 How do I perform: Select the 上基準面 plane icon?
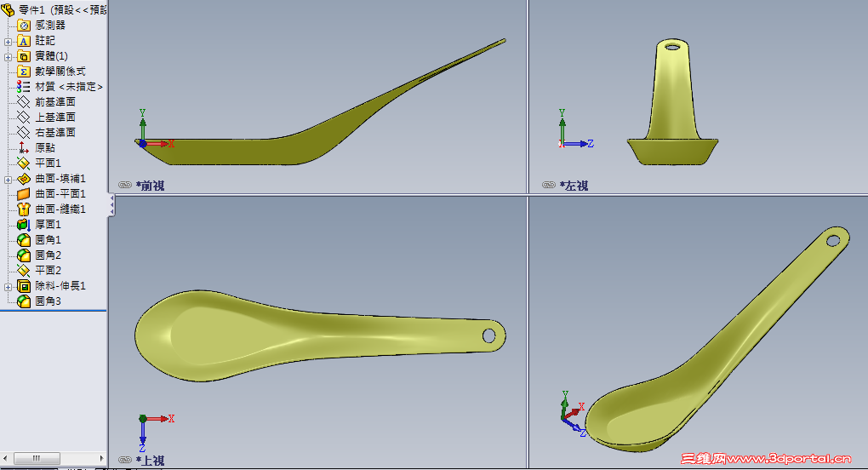[23, 117]
